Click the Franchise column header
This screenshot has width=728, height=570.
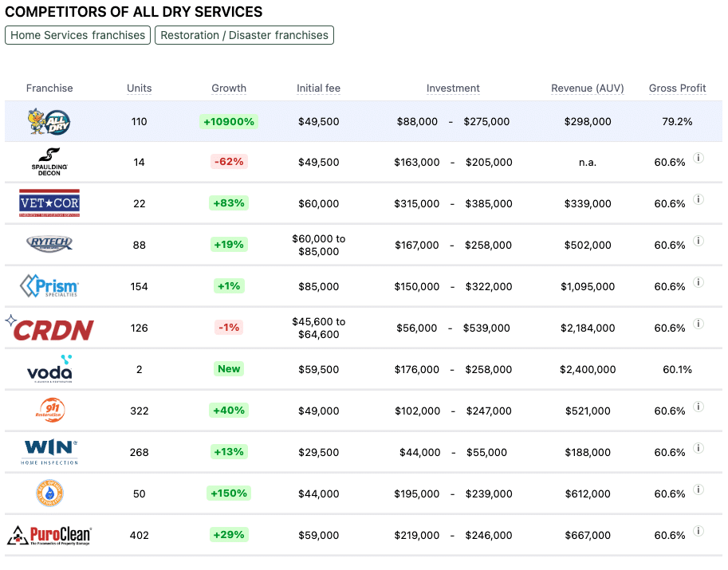[49, 88]
